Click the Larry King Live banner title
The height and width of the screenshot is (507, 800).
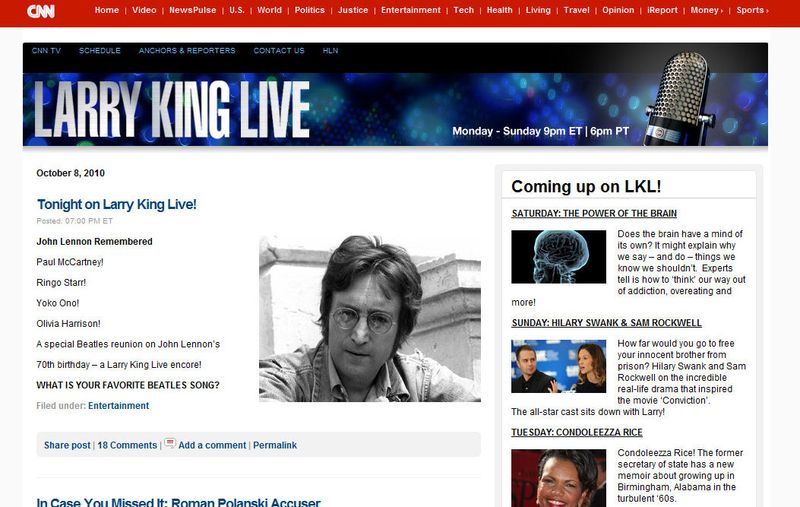point(172,109)
